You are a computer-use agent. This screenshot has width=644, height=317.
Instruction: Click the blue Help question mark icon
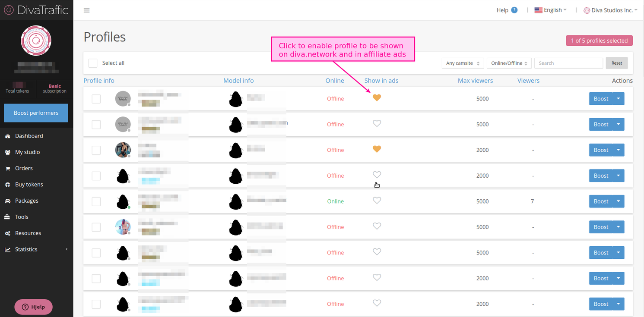514,10
